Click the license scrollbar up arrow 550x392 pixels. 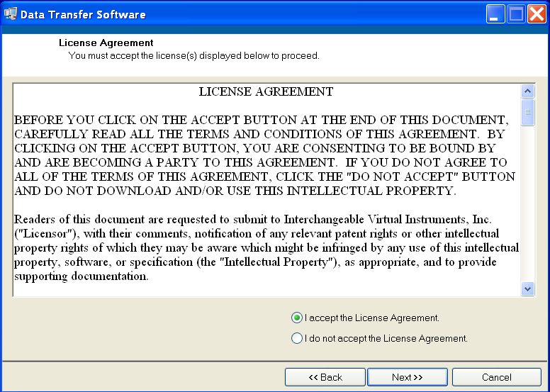[x=527, y=91]
